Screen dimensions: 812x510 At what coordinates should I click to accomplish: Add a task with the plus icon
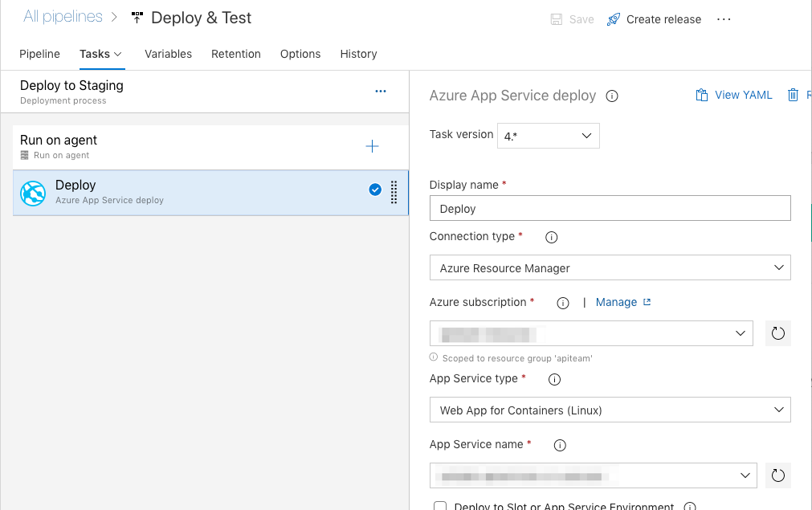pyautogui.click(x=372, y=146)
